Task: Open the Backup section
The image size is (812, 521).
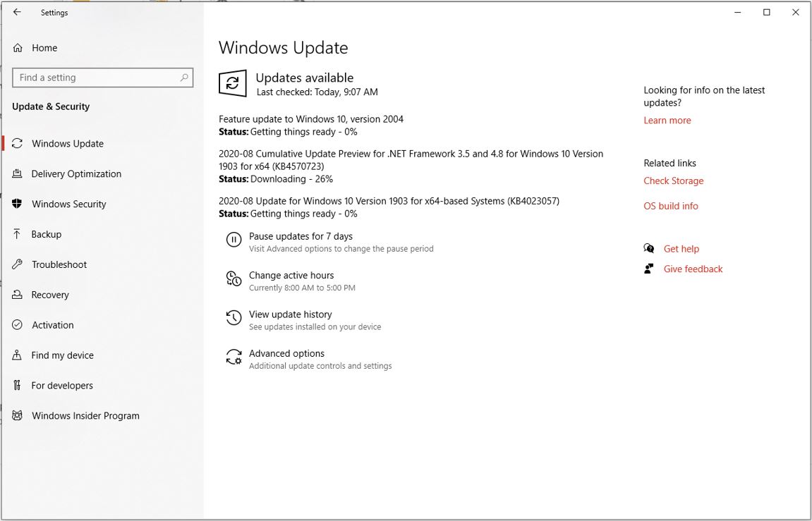Action: click(x=46, y=234)
